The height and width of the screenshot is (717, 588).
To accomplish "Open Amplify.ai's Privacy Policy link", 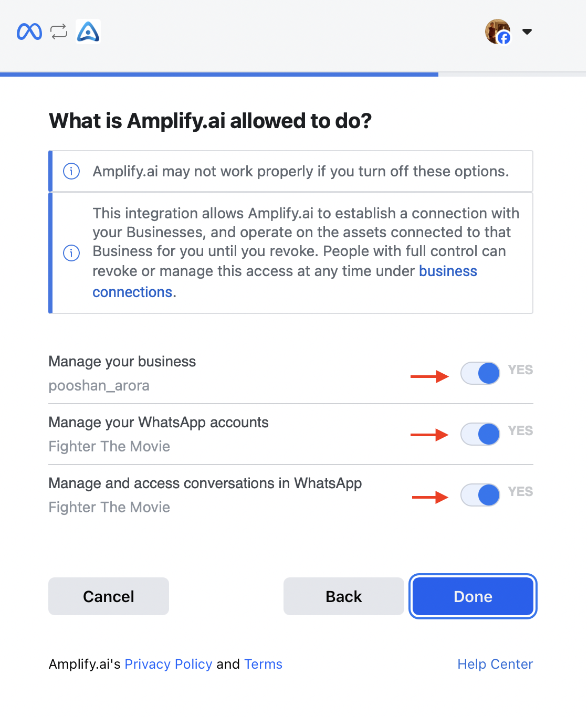I will pos(168,664).
